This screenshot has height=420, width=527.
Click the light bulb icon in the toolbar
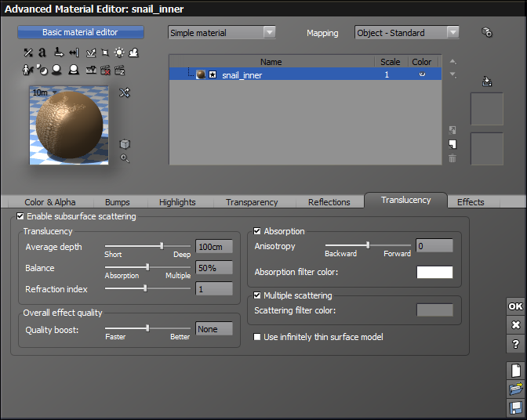(119, 52)
